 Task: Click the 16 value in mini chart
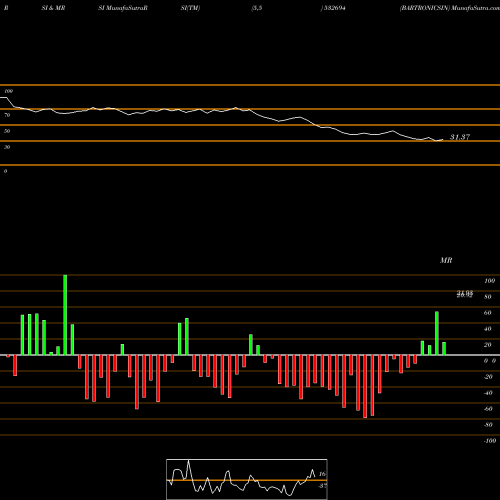click(322, 474)
